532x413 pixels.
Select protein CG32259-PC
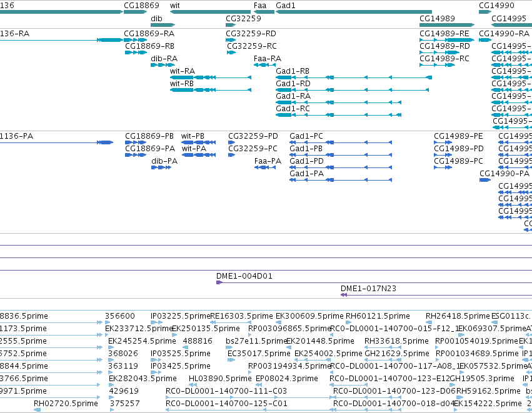click(232, 155)
